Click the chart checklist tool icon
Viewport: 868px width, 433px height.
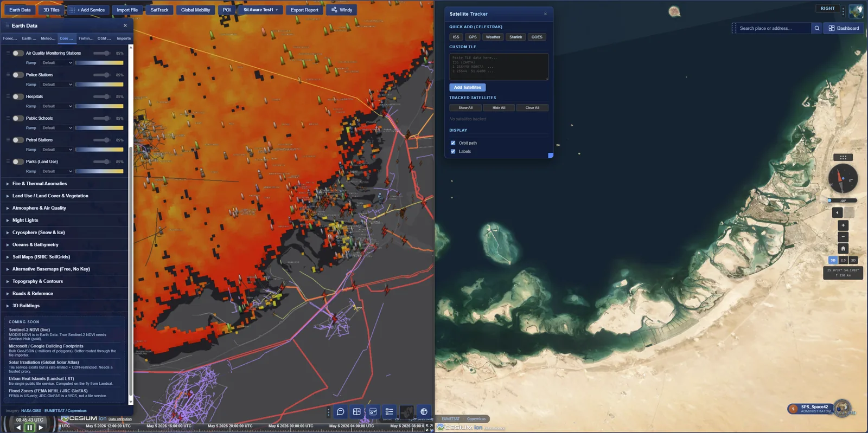click(x=373, y=412)
